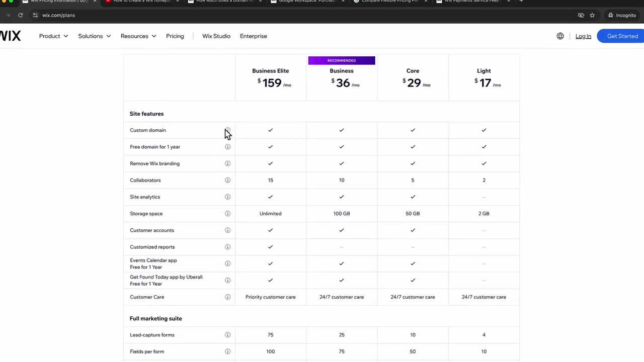Click the Wix logo

click(10, 36)
